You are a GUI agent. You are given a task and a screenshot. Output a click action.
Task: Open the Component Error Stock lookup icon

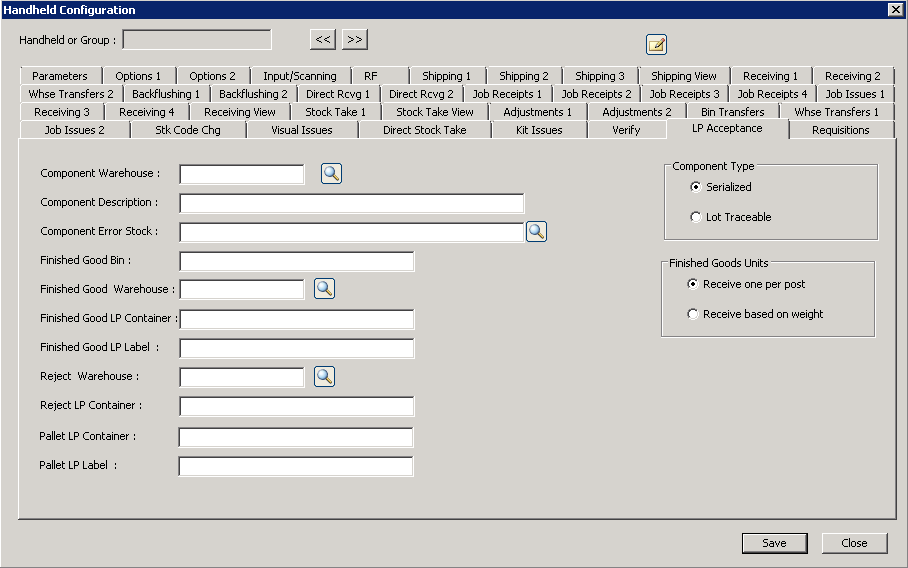click(536, 232)
